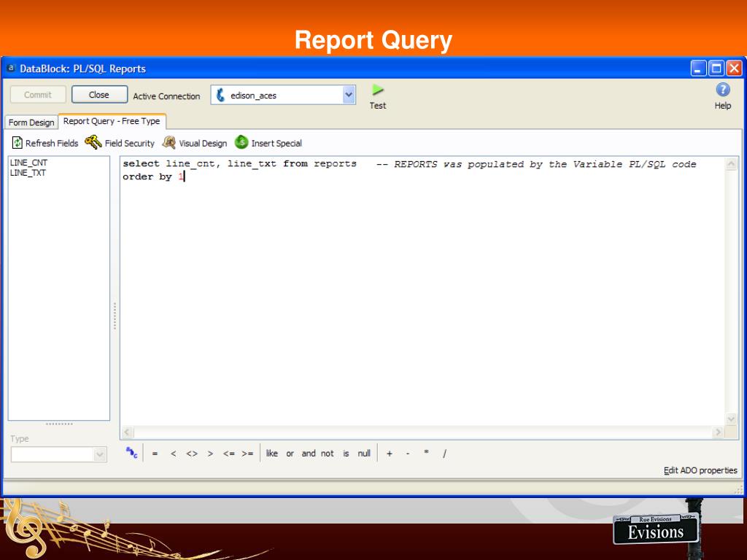The image size is (747, 560).
Task: Click Insert Special green dollar icon
Action: tap(241, 142)
